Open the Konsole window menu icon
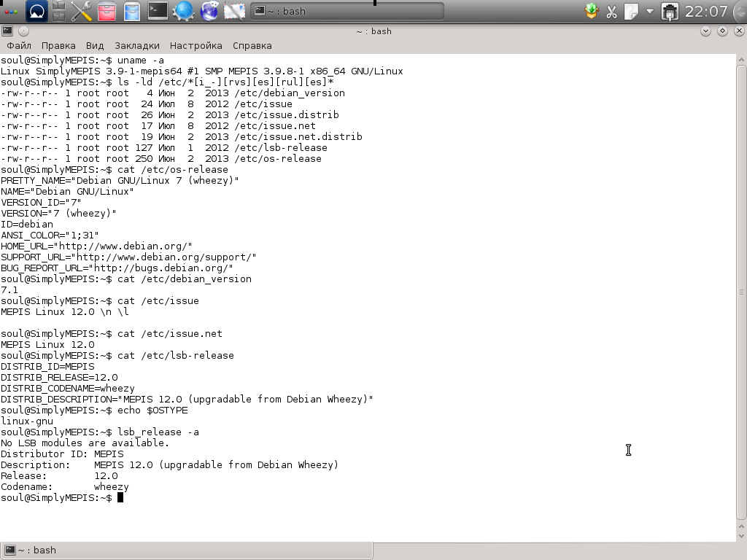Image resolution: width=747 pixels, height=560 pixels. 7,31
